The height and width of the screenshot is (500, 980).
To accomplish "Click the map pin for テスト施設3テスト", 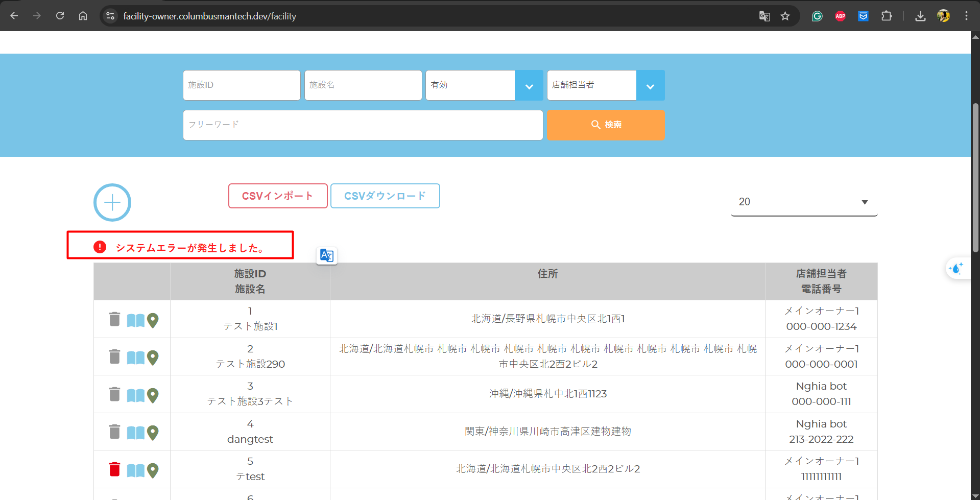I will click(153, 395).
